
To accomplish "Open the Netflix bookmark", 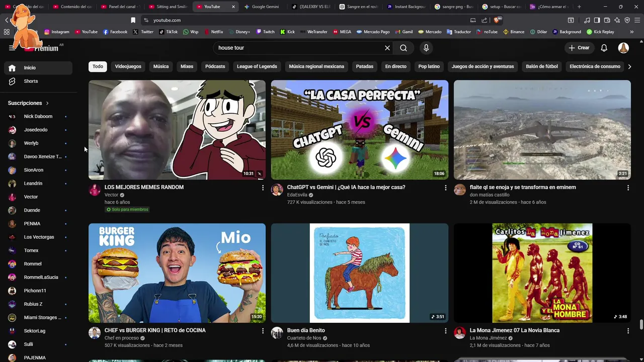I will click(x=213, y=32).
